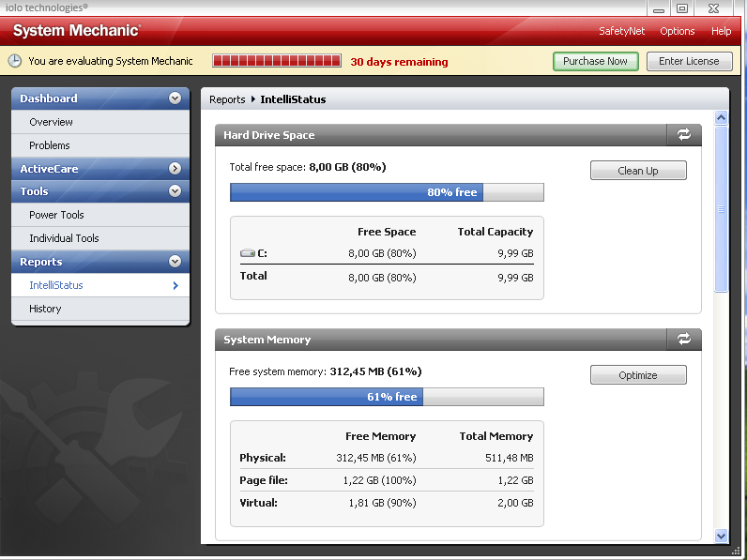Open Power Tools
The height and width of the screenshot is (560, 747).
[x=100, y=215]
